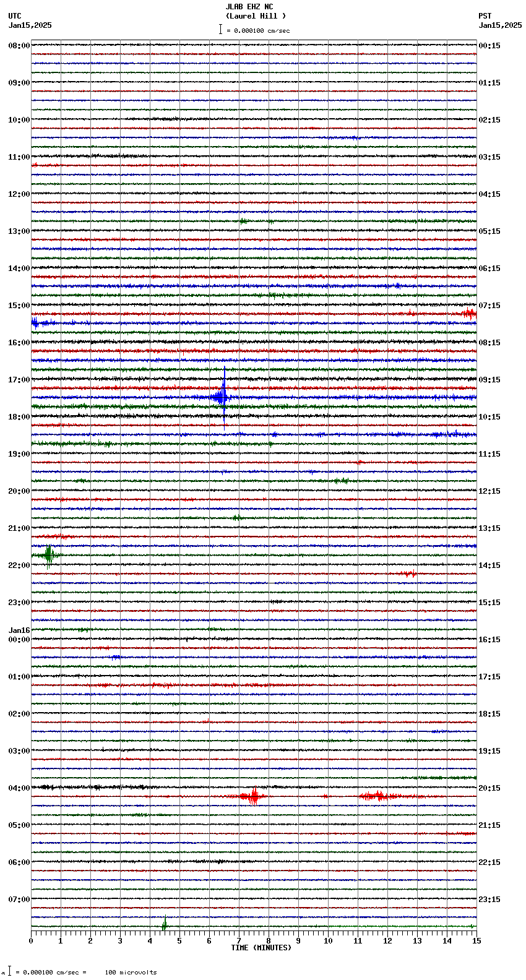Screen dimensions: 526x980
Task: Click the bottom scale note 100 microvolts
Action: (131, 973)
